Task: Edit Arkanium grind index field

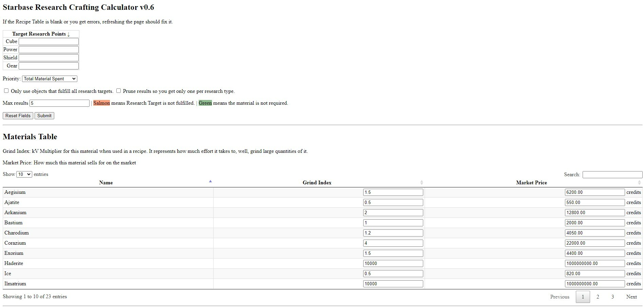Action: (x=393, y=212)
